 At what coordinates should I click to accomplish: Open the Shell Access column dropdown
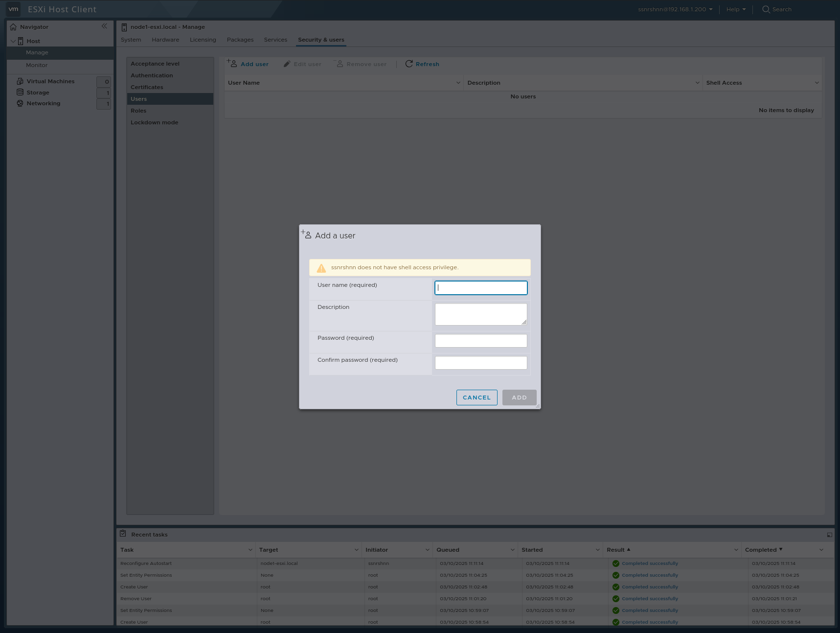coord(817,83)
